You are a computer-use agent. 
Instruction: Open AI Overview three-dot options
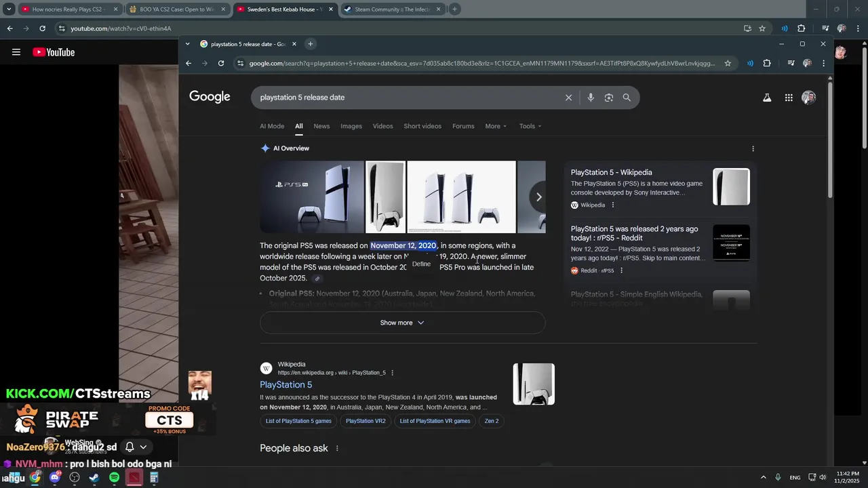point(753,148)
